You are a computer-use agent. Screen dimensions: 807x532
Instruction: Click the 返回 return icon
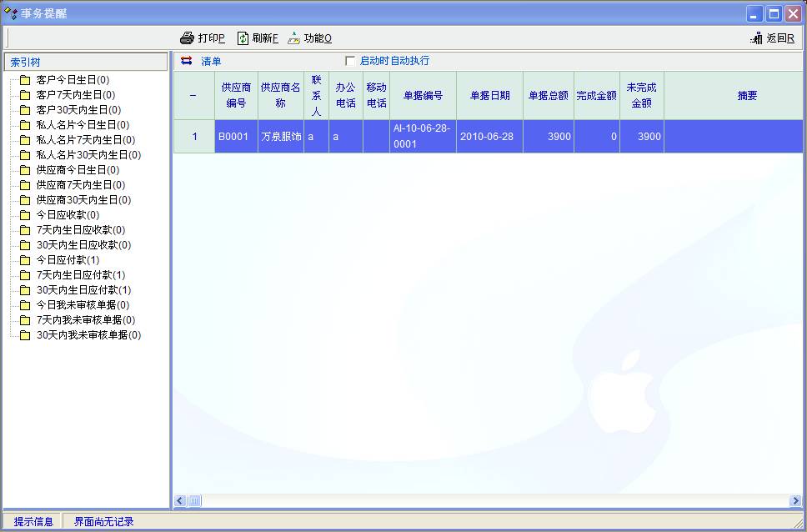coord(756,38)
